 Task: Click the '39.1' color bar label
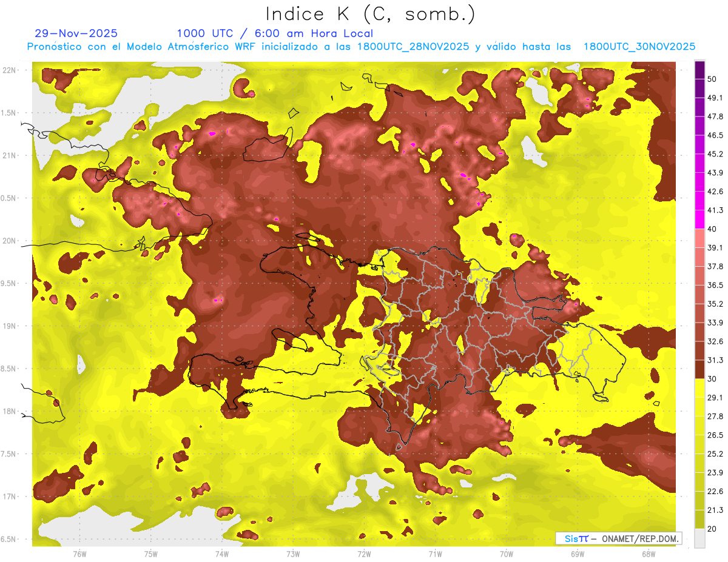[715, 247]
